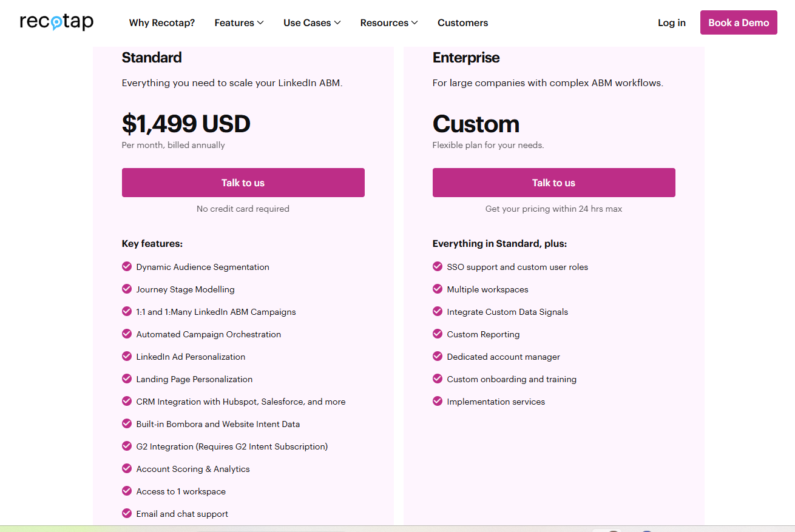Open the Customers page
This screenshot has width=795, height=532.
(462, 22)
